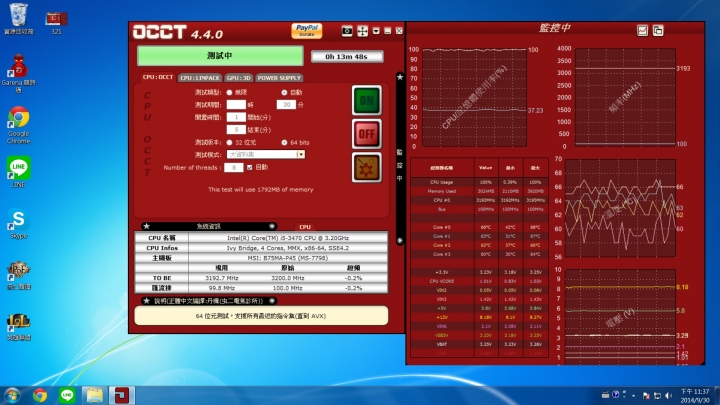Select the Memory Used row in sensor table
The image size is (720, 405).
click(x=479, y=191)
